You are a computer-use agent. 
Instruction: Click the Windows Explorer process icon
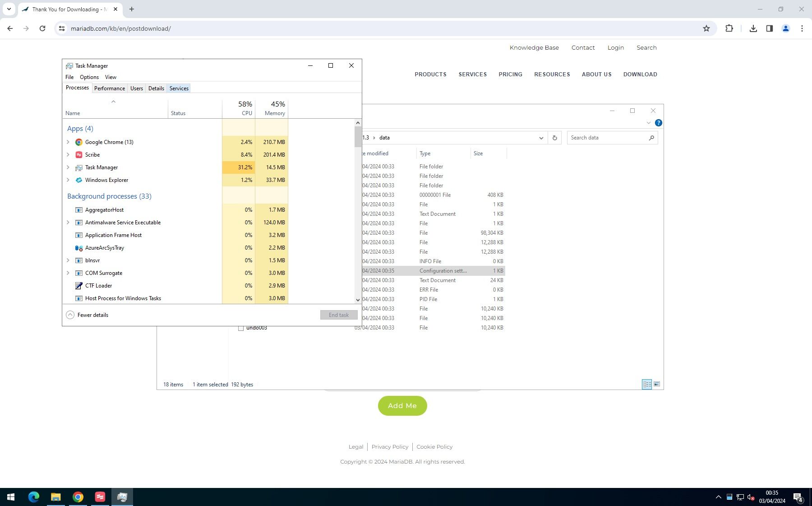(x=79, y=180)
